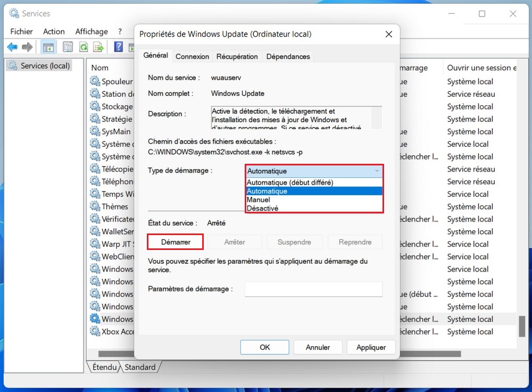Screen dimensions: 532x392
Task: Switch to the Standard view tab
Action: (x=140, y=367)
